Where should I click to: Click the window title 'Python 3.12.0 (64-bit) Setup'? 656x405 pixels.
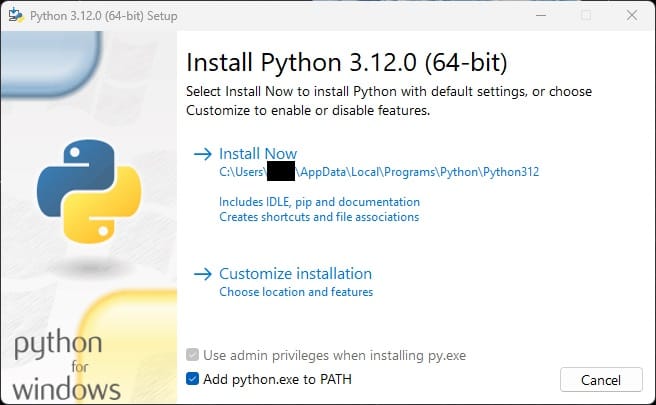pyautogui.click(x=104, y=16)
